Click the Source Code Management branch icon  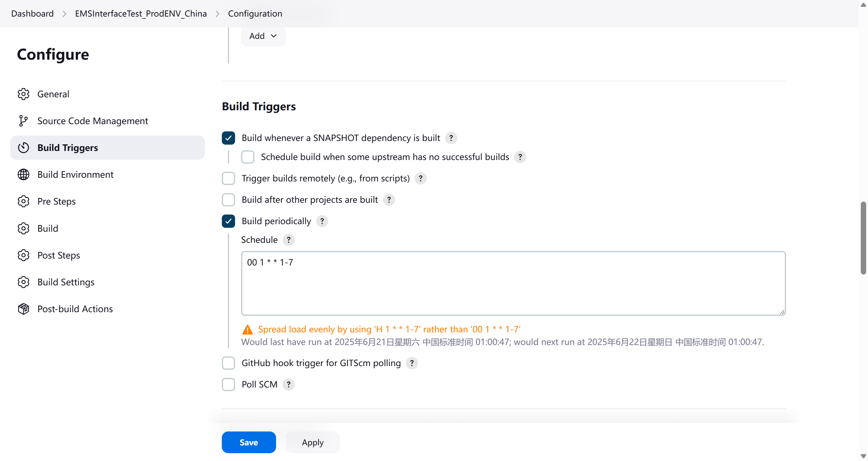tap(23, 121)
